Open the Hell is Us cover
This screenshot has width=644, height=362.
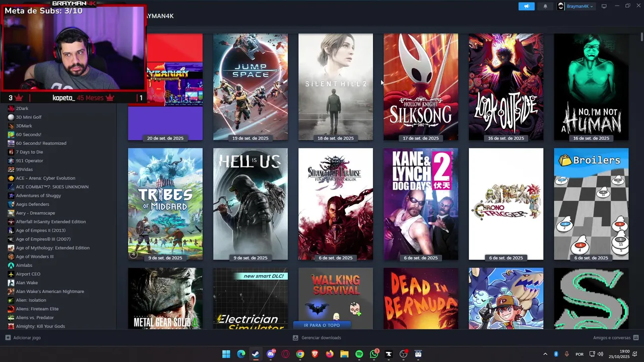[251, 204]
